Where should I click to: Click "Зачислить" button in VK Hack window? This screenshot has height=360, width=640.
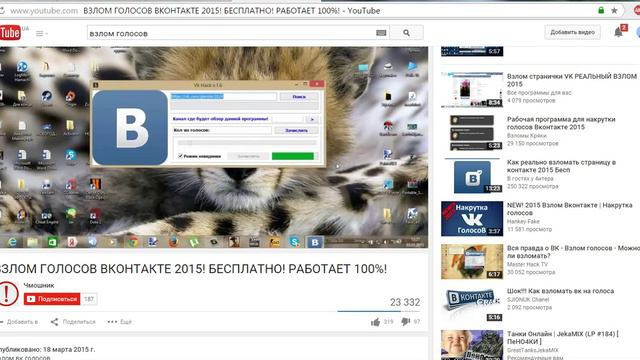click(296, 131)
